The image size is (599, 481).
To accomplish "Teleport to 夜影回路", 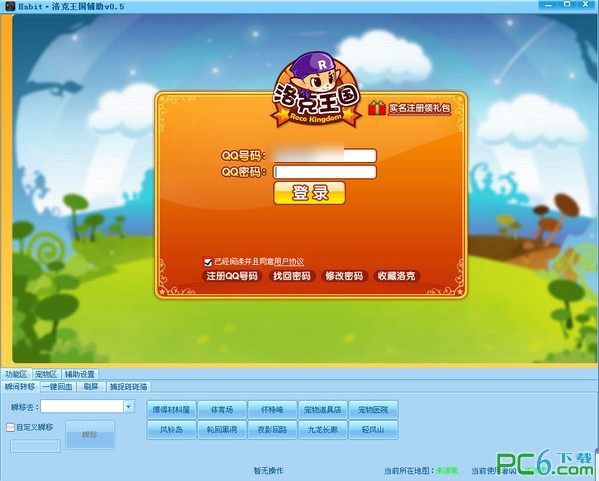I will click(x=272, y=430).
